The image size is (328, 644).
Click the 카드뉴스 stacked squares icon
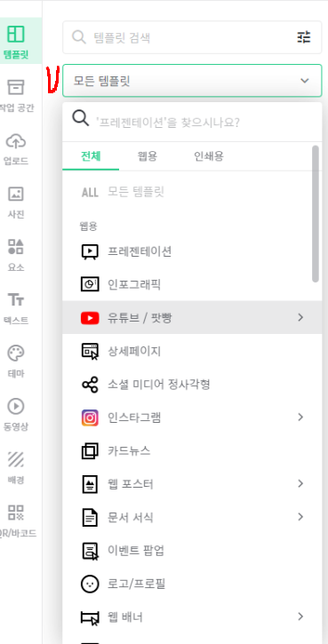[90, 451]
